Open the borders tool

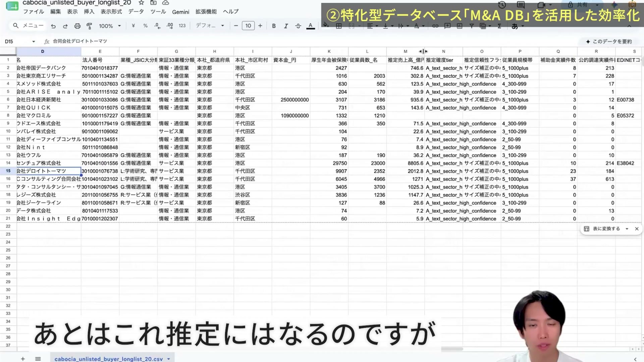coord(339,26)
